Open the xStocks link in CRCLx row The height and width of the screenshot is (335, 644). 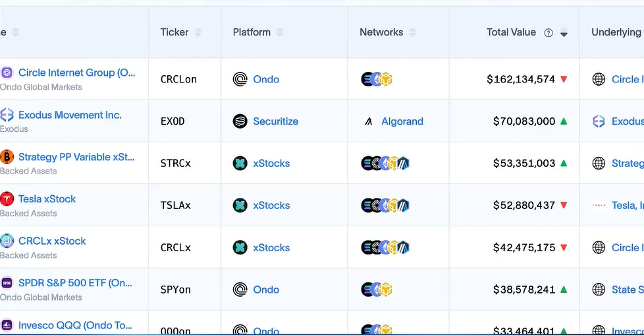coord(271,247)
